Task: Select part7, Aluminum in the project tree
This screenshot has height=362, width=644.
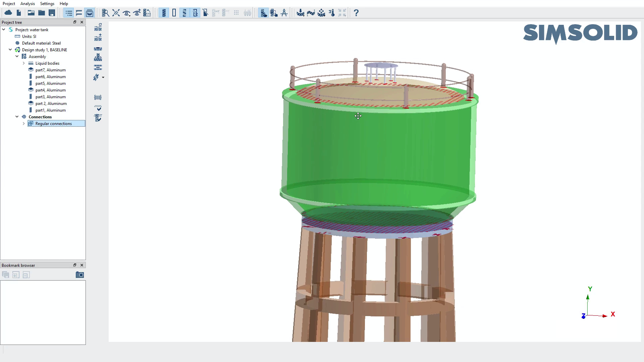Action: point(50,70)
